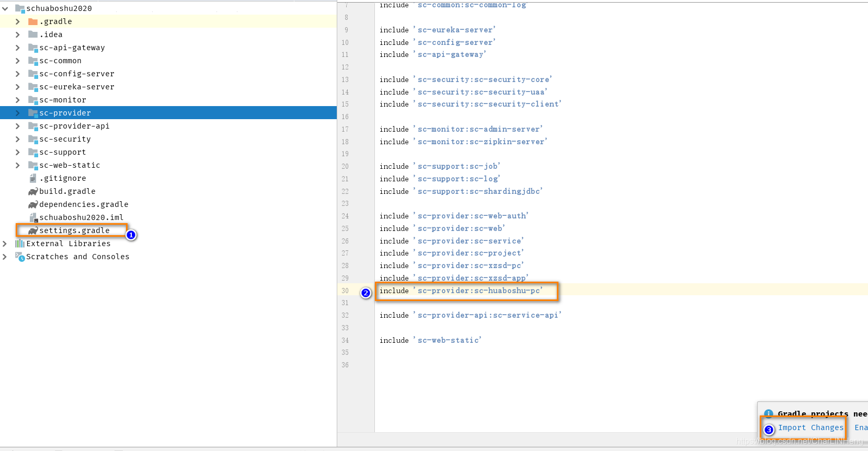Click the sc-eureka-server module folder icon

(33, 87)
